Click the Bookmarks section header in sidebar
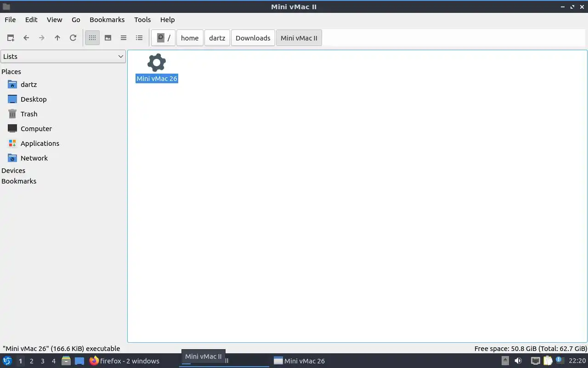This screenshot has width=588, height=368. pos(19,181)
